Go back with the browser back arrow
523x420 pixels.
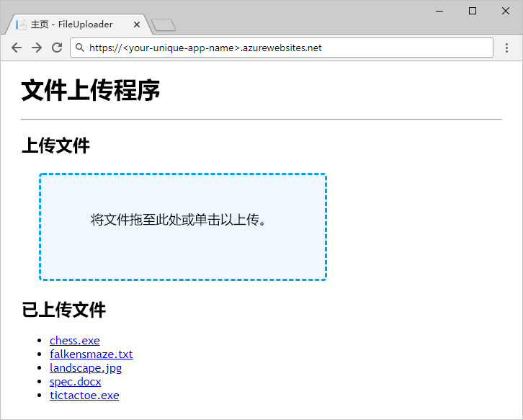pos(17,48)
